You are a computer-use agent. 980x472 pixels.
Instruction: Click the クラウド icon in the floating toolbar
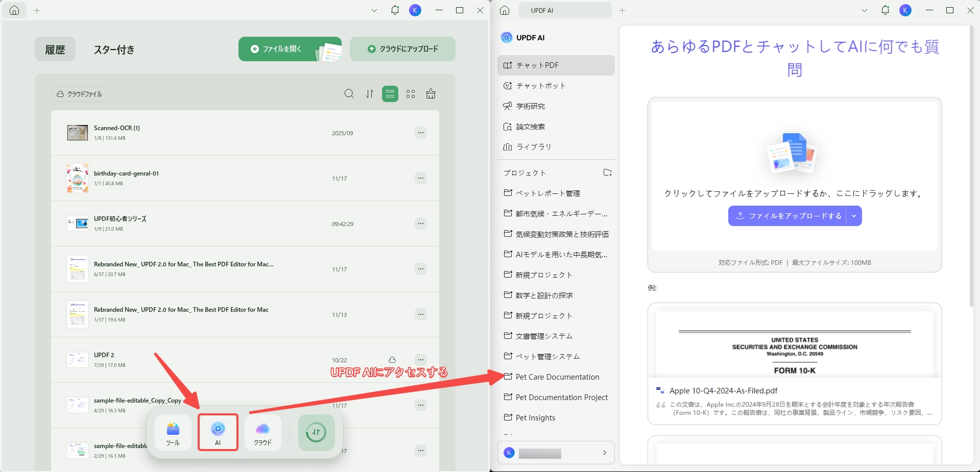tap(262, 432)
